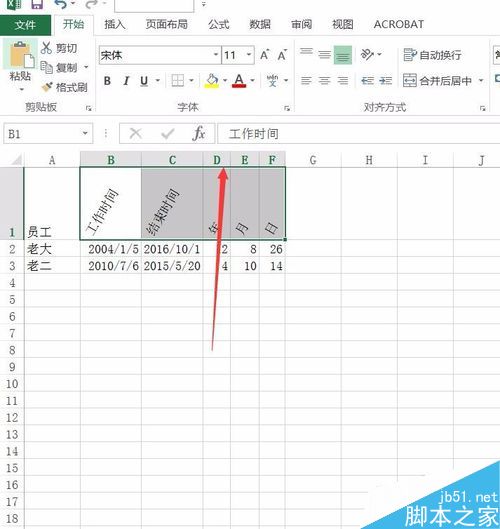Click the Format Painter brush icon

click(47, 87)
